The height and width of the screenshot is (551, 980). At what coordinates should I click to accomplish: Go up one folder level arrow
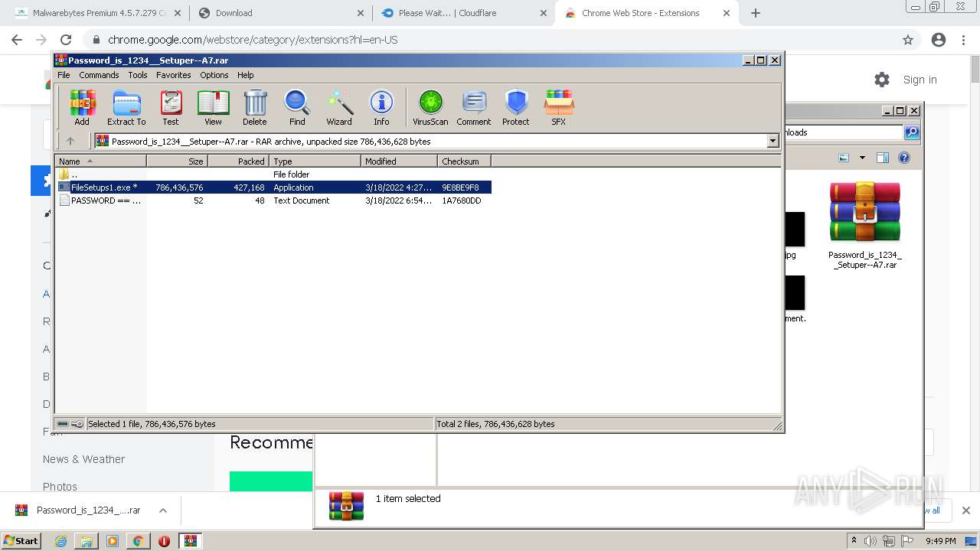(x=70, y=141)
